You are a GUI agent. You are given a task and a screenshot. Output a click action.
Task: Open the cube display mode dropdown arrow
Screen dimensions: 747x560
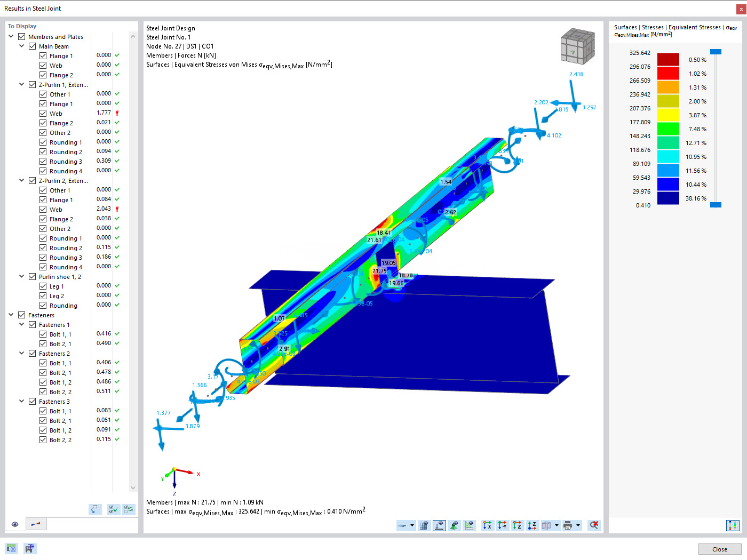tap(557, 525)
